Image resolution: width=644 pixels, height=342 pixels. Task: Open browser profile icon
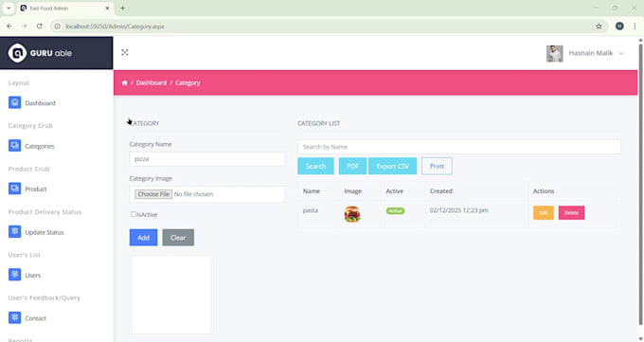click(x=619, y=26)
